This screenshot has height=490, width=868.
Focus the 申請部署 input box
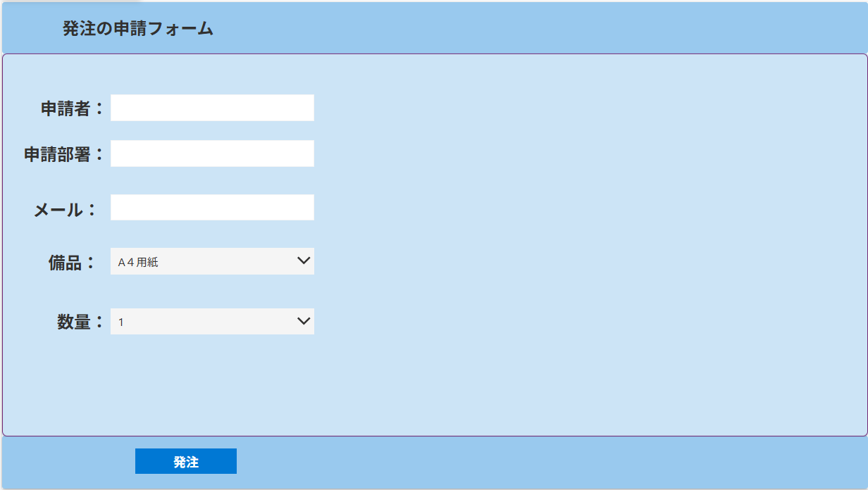pyautogui.click(x=212, y=153)
